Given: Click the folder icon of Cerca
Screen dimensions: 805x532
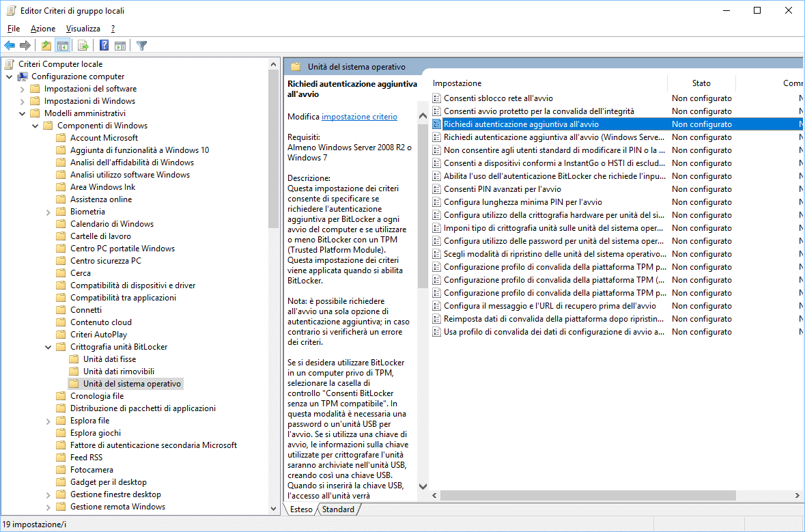Looking at the screenshot, I should coord(61,272).
